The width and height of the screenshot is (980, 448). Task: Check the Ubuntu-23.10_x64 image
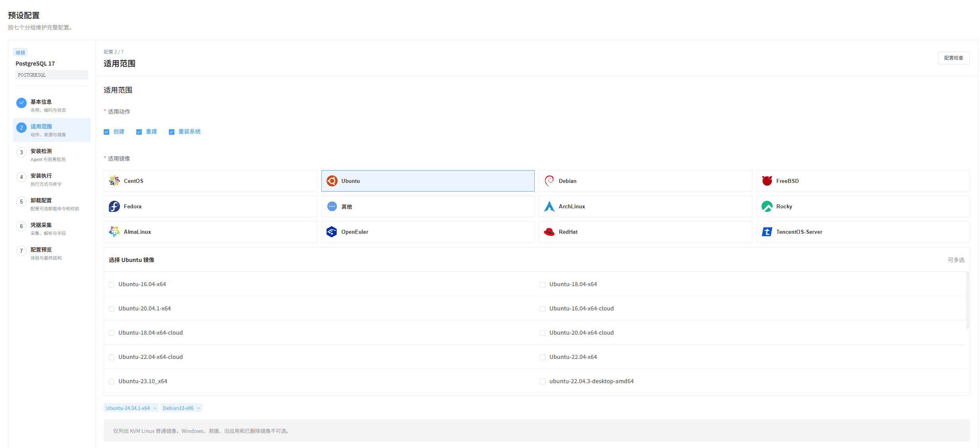click(112, 382)
